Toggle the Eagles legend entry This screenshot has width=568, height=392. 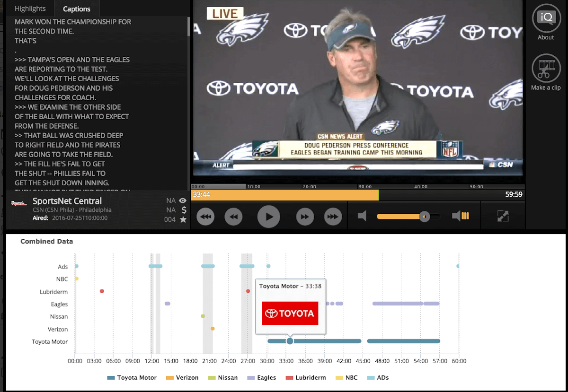tap(262, 378)
